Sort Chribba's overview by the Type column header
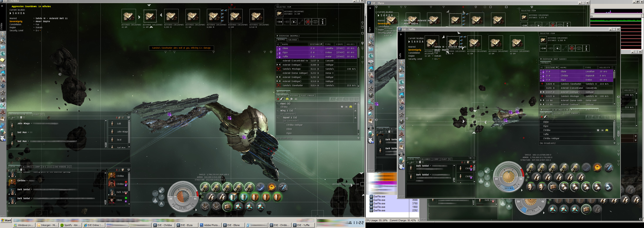Screen dimensions: 644x228 [329, 44]
